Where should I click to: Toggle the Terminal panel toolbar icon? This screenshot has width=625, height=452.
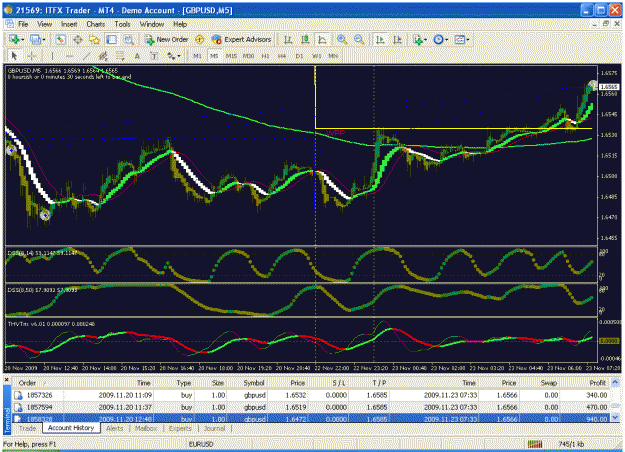(x=112, y=39)
